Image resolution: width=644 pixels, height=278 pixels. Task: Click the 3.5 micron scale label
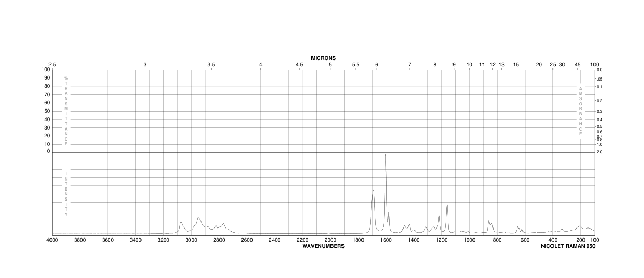pyautogui.click(x=211, y=65)
